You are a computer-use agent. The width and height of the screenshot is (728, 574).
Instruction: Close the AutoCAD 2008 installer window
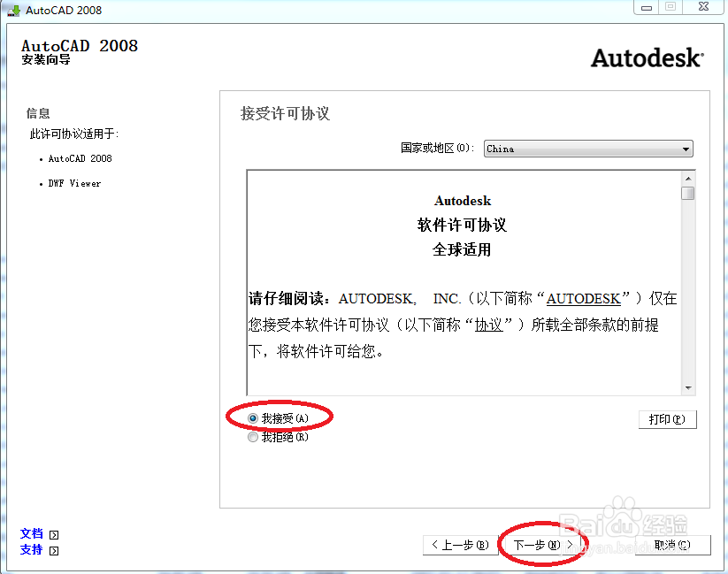click(x=703, y=7)
